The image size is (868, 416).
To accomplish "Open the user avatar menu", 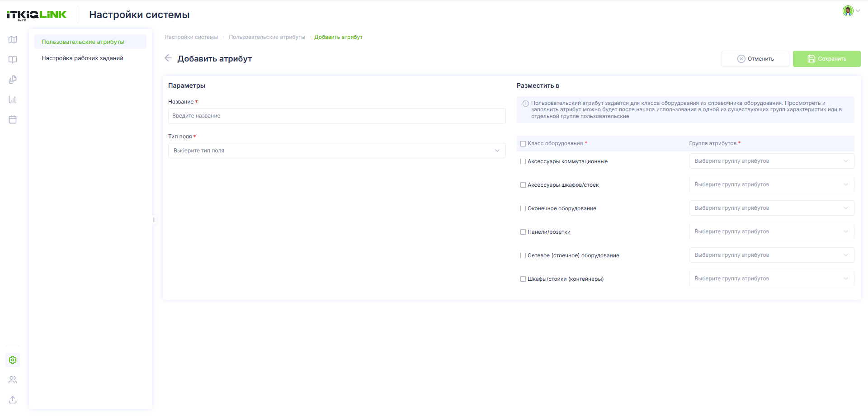I will point(851,11).
